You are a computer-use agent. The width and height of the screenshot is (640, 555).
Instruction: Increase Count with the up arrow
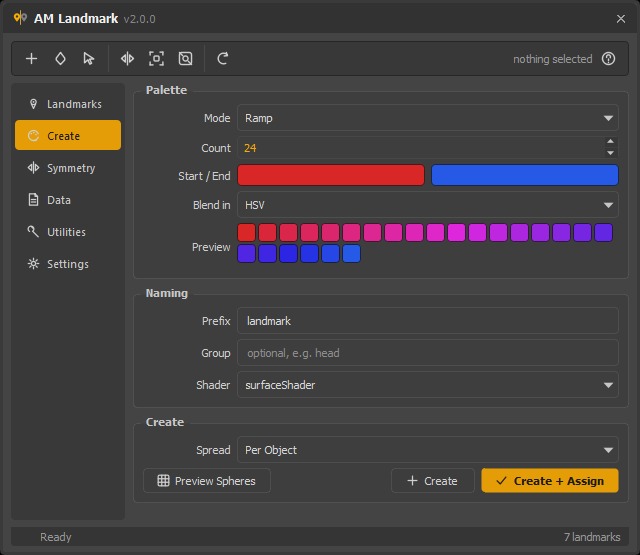(610, 141)
